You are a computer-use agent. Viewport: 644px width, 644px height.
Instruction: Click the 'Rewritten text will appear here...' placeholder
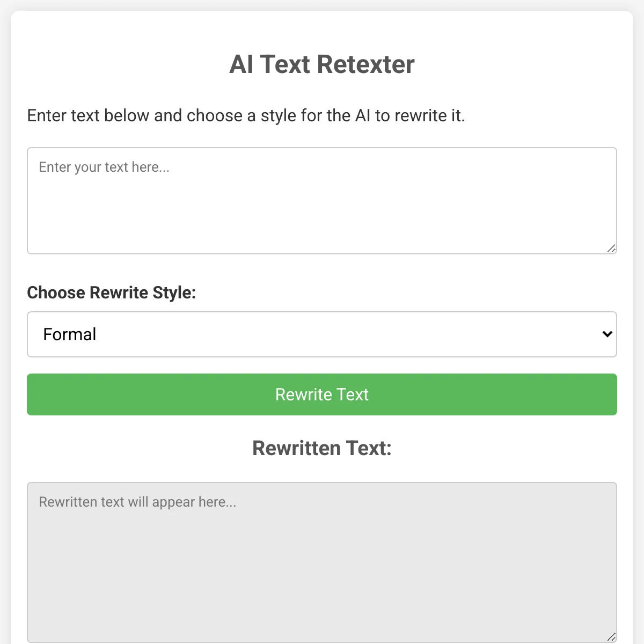pos(137,502)
